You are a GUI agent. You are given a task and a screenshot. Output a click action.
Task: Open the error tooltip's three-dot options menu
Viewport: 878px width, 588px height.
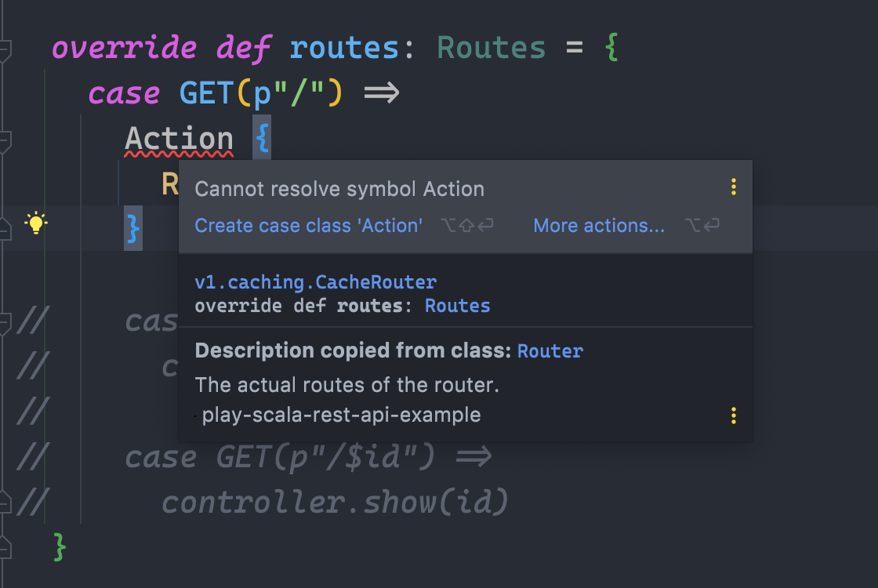coord(734,187)
